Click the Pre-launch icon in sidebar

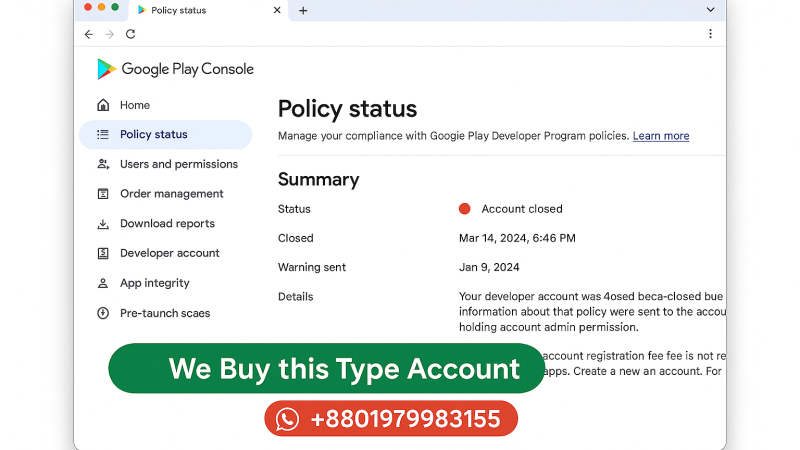pos(103,313)
